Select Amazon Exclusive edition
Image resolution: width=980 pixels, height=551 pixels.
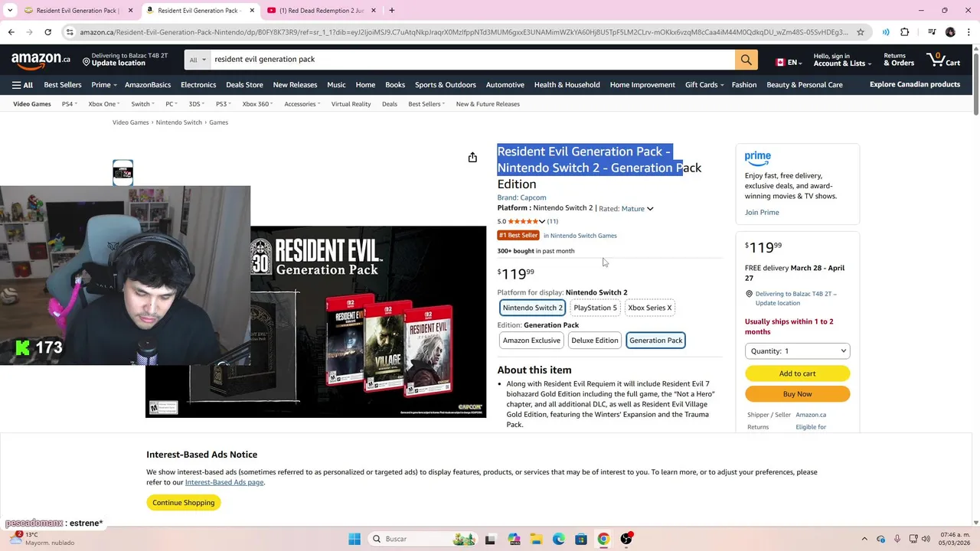point(531,341)
